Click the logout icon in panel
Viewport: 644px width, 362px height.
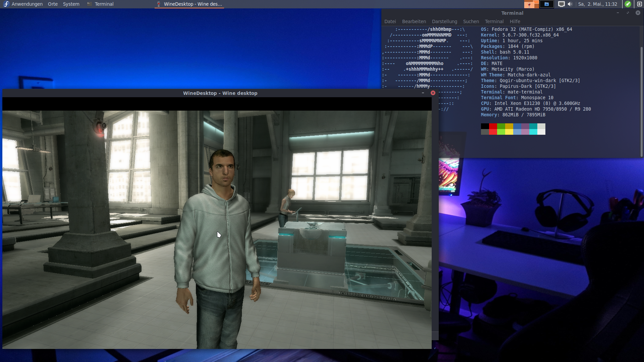(x=639, y=4)
